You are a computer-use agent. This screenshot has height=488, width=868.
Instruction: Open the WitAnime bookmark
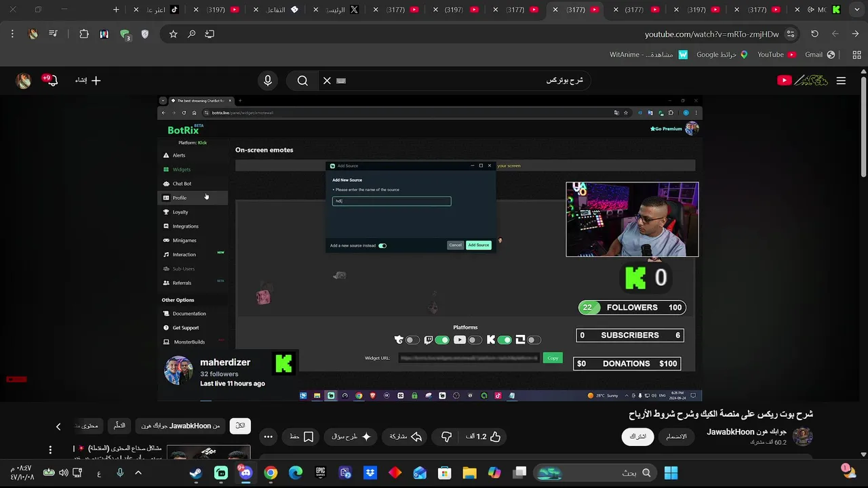tap(648, 54)
